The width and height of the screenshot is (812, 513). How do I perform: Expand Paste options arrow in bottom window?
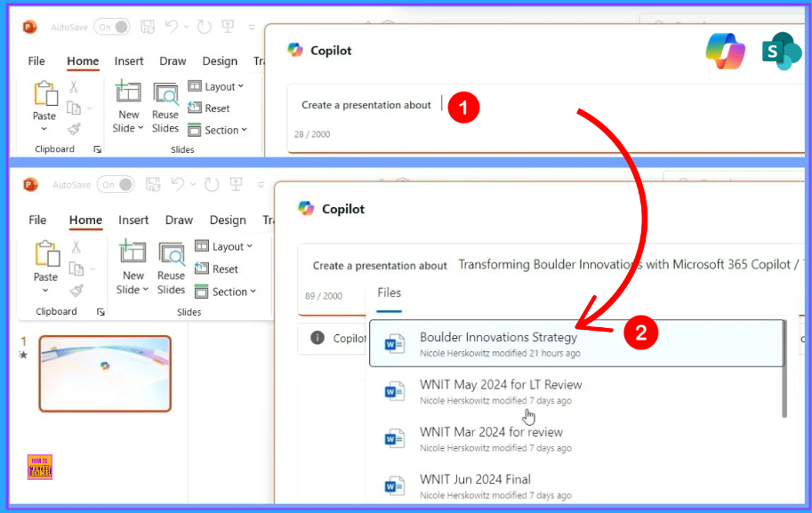[45, 291]
